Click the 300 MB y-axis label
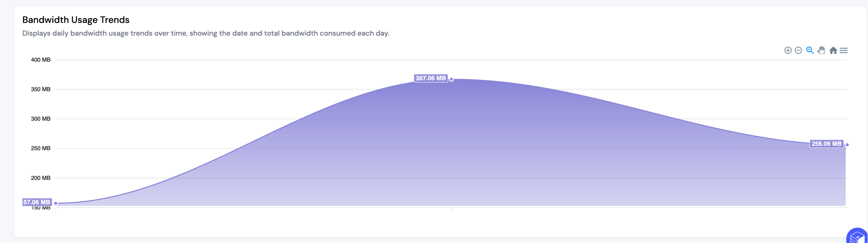 pos(40,119)
